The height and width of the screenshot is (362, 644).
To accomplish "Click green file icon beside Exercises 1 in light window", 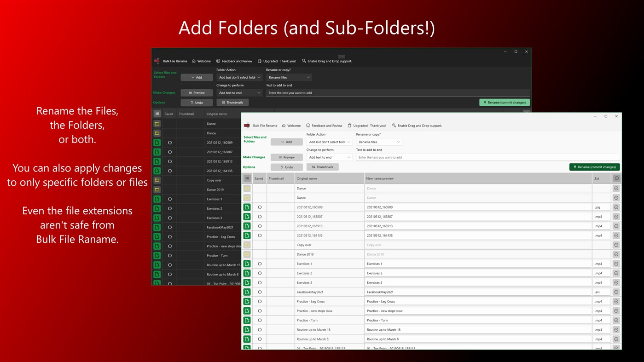I will (x=247, y=264).
